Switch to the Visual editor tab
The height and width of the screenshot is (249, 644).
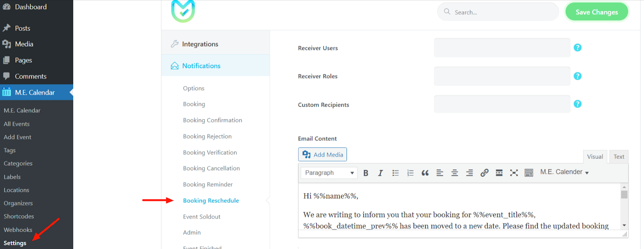click(x=595, y=156)
